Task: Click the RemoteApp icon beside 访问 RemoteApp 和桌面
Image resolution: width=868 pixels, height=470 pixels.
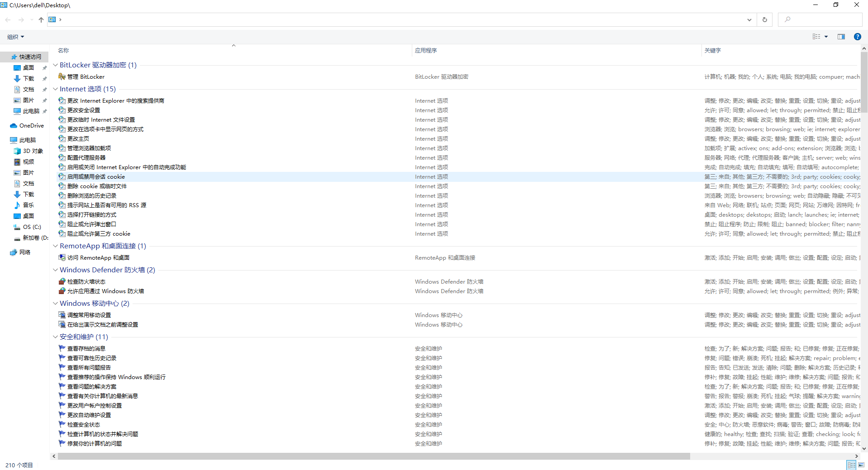Action: [62, 257]
